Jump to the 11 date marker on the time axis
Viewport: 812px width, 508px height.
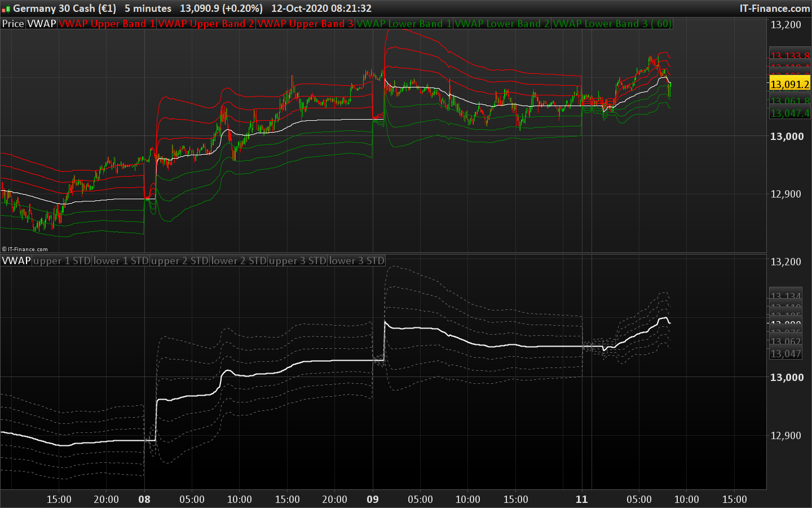point(581,500)
